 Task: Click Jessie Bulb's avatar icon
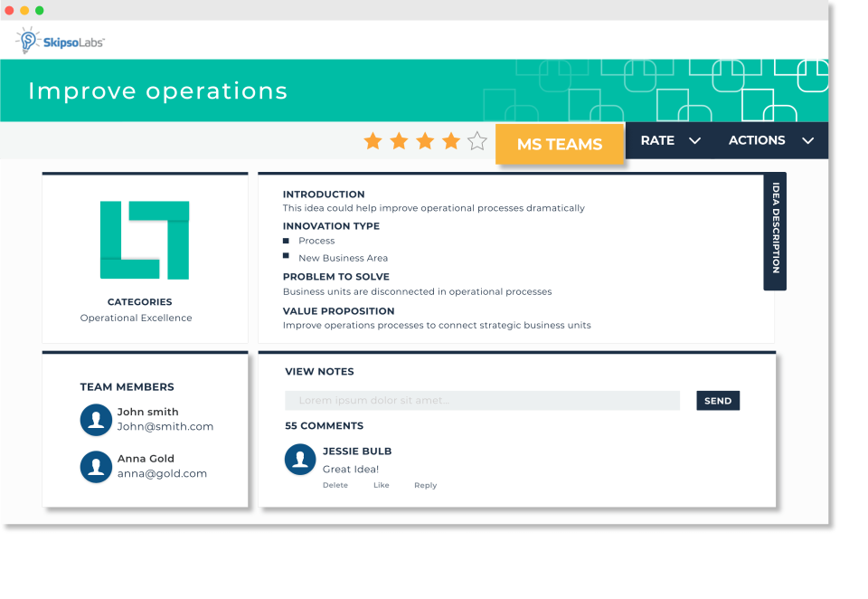tap(299, 460)
